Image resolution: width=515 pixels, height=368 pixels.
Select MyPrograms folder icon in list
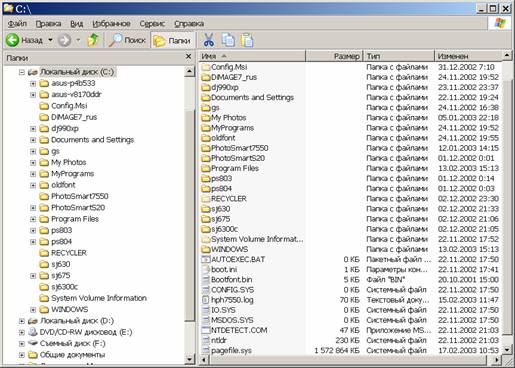(205, 128)
